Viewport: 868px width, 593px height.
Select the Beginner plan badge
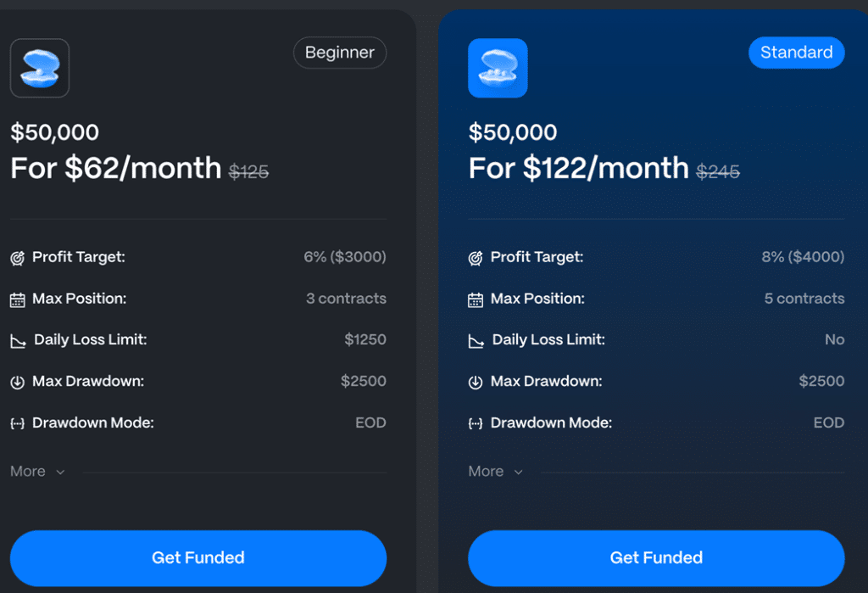tap(340, 53)
